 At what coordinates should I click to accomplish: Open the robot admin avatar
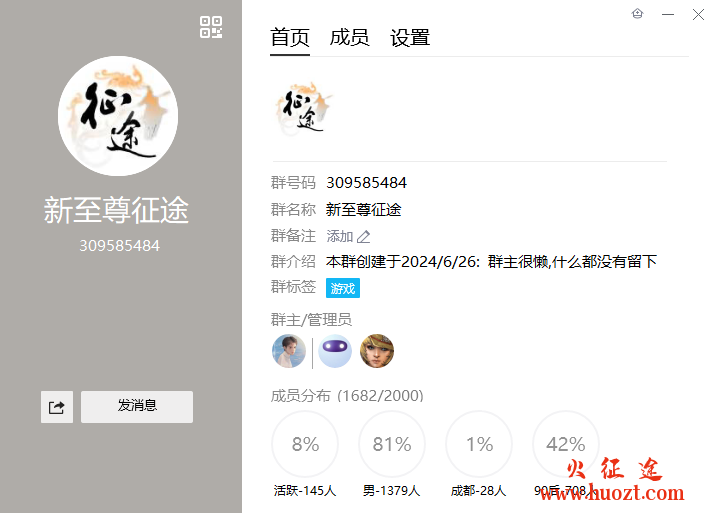tap(335, 351)
